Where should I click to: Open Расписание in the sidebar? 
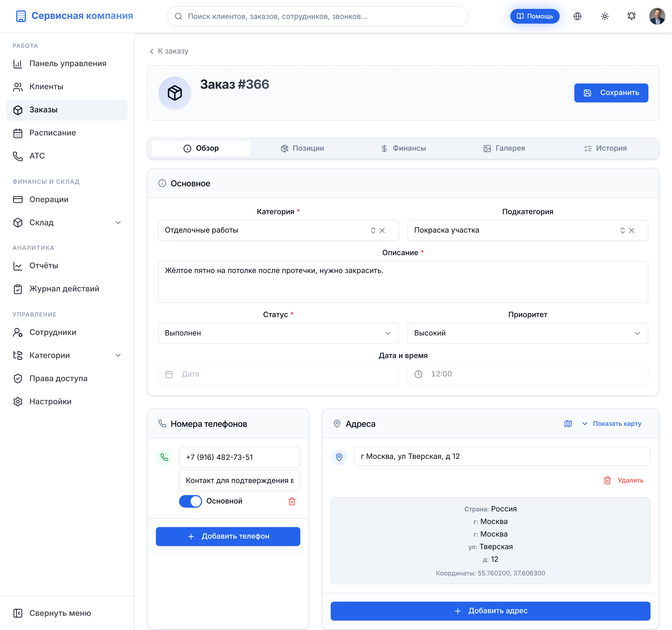pyautogui.click(x=67, y=133)
